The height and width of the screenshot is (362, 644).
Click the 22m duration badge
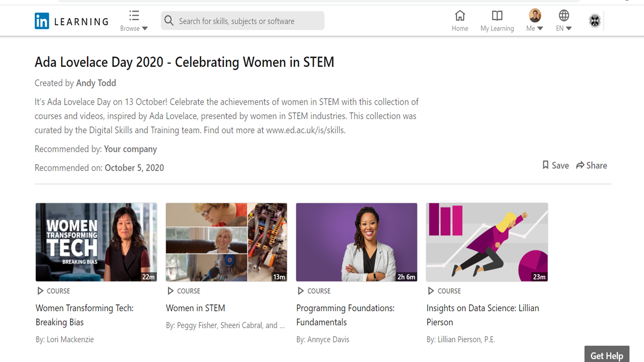[x=148, y=277]
